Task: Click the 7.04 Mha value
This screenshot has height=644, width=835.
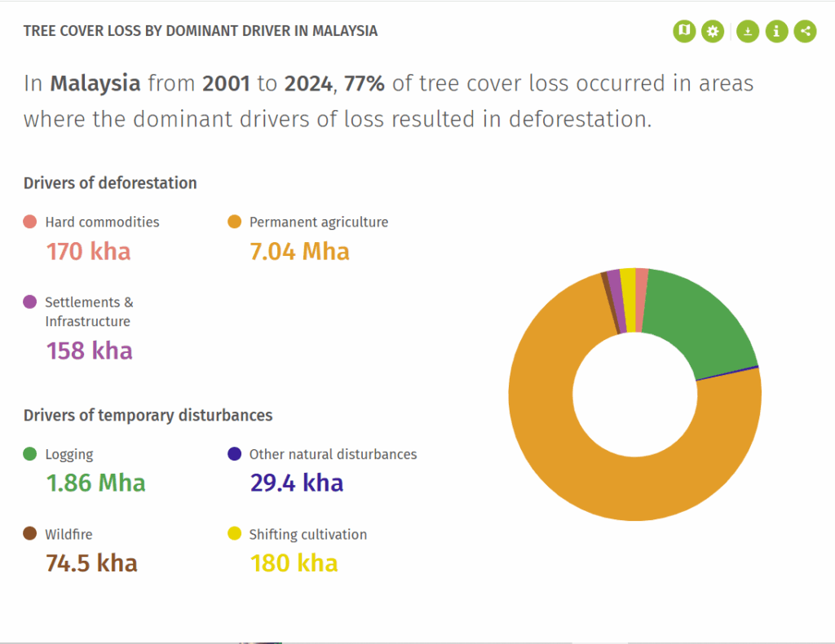Action: pyautogui.click(x=300, y=251)
